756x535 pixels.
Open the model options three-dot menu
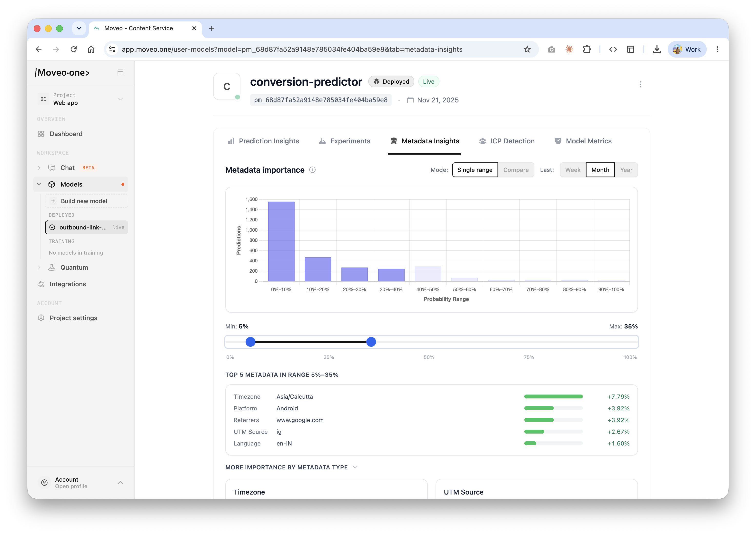[x=640, y=85]
